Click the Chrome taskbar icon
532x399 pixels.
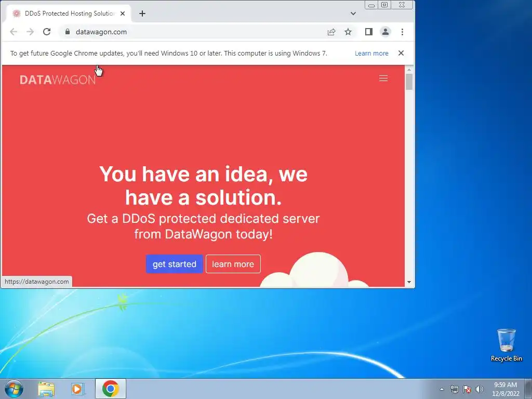111,389
